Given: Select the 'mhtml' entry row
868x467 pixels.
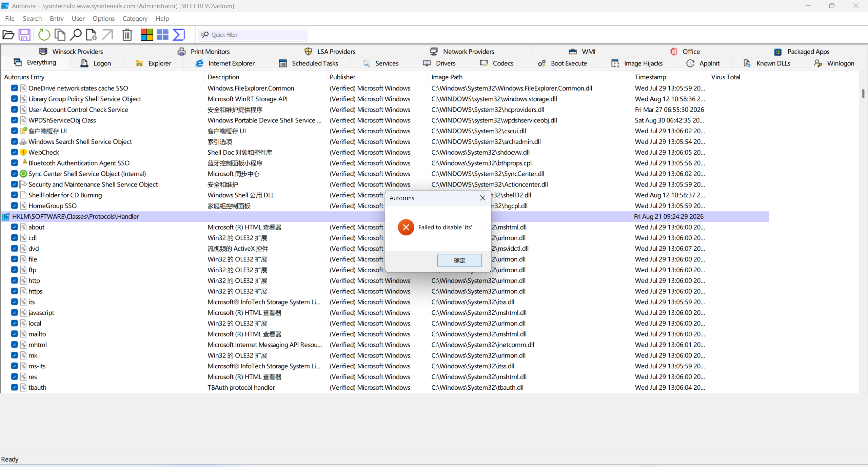Looking at the screenshot, I should click(385, 345).
